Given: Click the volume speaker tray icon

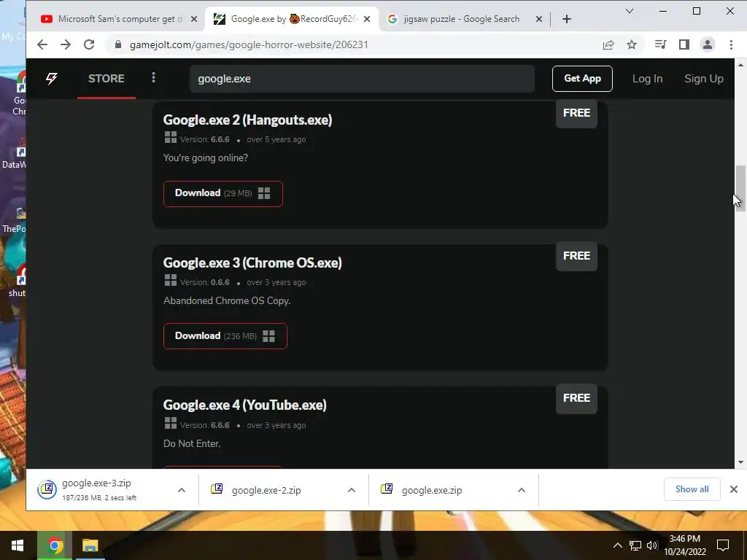Looking at the screenshot, I should coord(652,545).
